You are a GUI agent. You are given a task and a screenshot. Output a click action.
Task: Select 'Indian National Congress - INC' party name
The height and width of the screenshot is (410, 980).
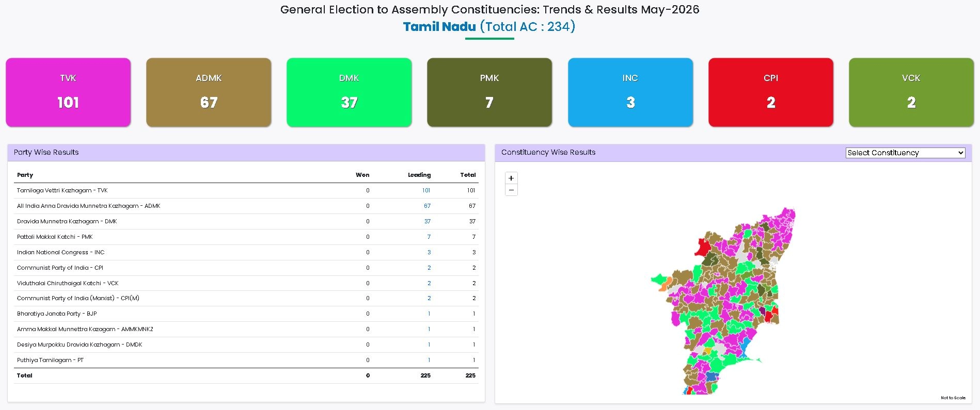pos(60,252)
